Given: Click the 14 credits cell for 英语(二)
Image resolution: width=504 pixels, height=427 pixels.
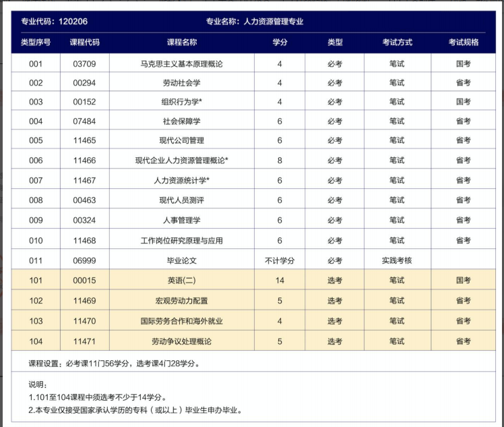Looking at the screenshot, I should pos(280,281).
